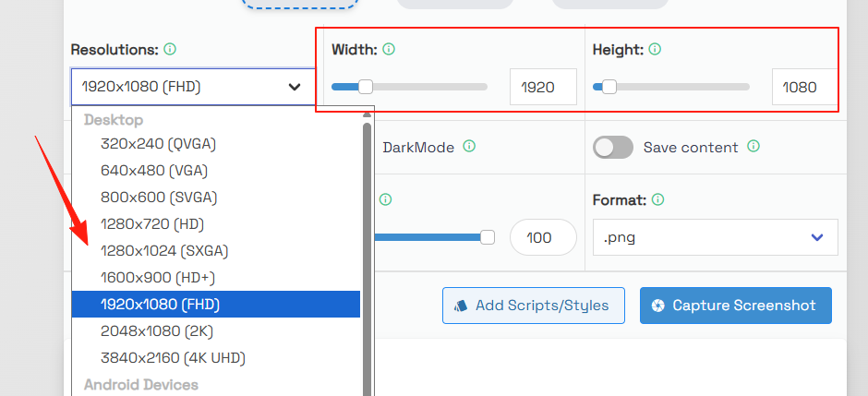Screen dimensions: 868x396
Task: Click the Height slider handle
Action: [609, 87]
